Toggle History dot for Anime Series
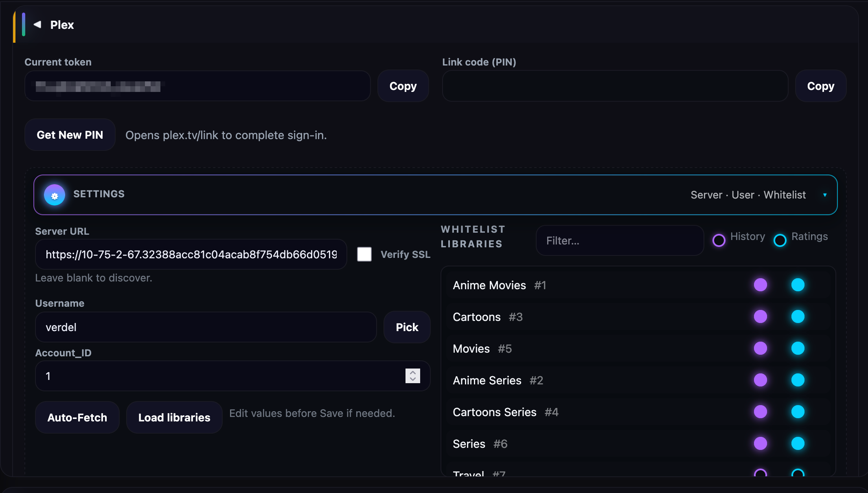This screenshot has height=493, width=868. tap(760, 380)
